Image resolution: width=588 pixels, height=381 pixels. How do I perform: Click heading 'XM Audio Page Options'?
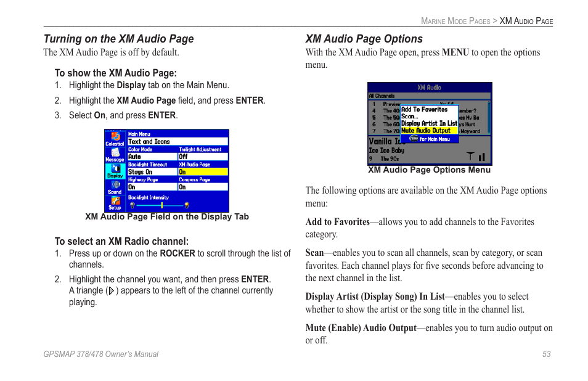coord(364,39)
